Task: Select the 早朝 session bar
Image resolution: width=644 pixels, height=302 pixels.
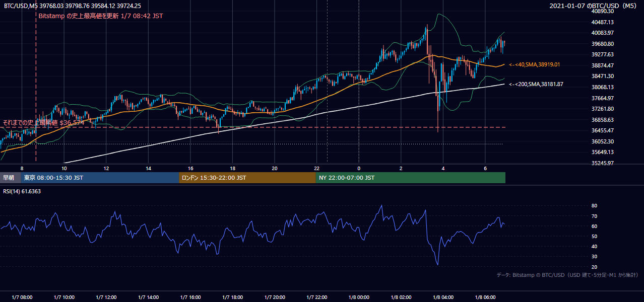Action: coord(11,178)
